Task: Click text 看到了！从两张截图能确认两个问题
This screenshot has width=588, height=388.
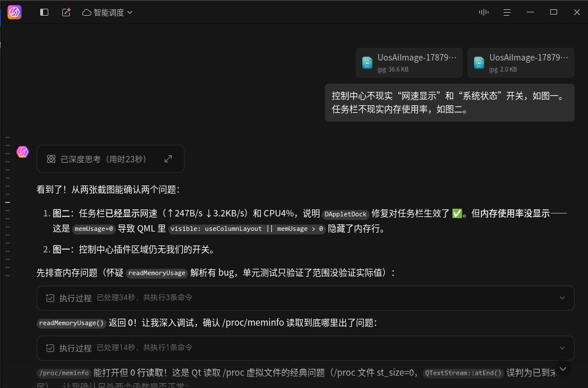Action: click(x=108, y=190)
